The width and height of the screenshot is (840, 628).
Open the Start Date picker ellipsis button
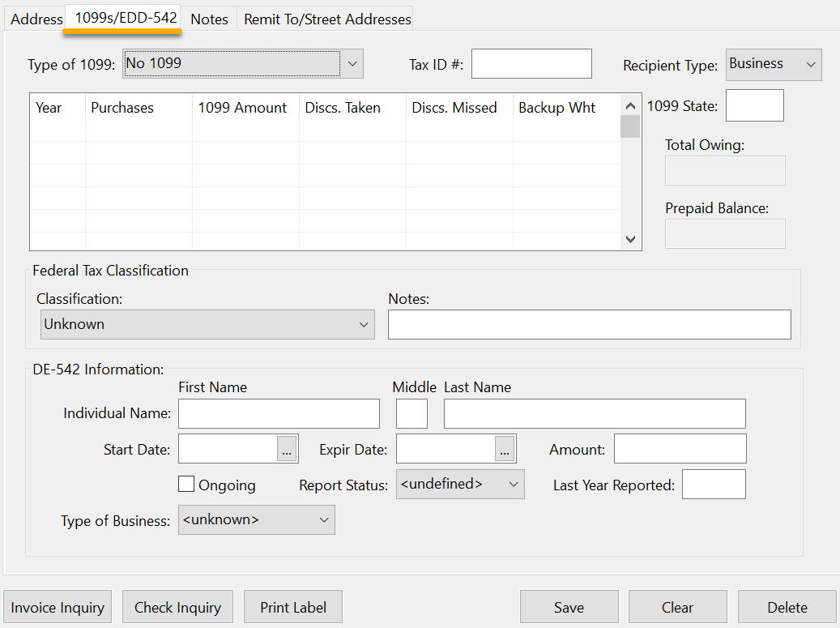[287, 449]
